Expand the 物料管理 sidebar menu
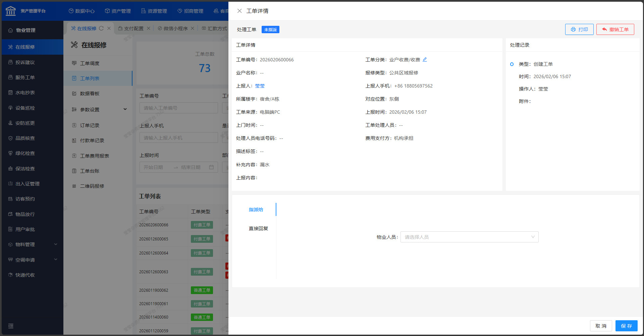 tap(56, 244)
